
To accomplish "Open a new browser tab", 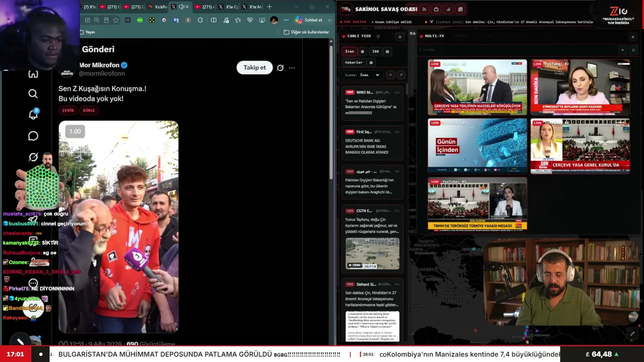I will tap(269, 7).
